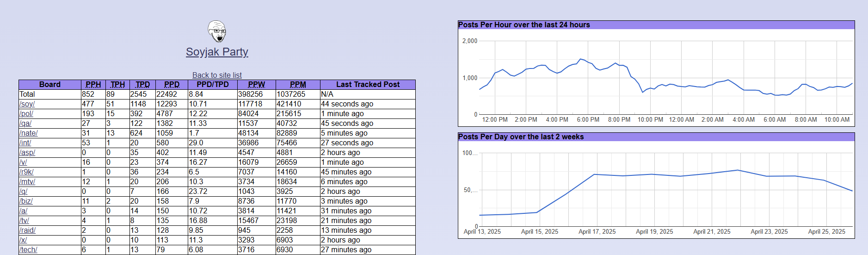Open the /x/ board link

23,240
